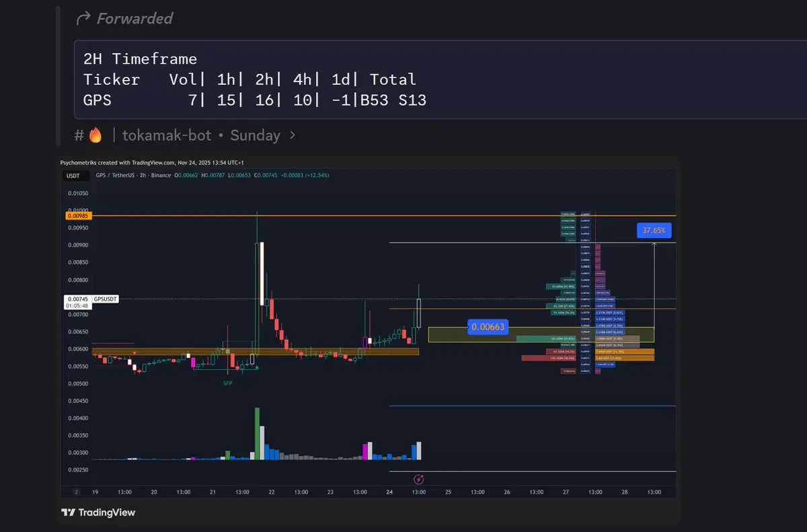Click the 0.01050 price axis label

tap(79, 193)
